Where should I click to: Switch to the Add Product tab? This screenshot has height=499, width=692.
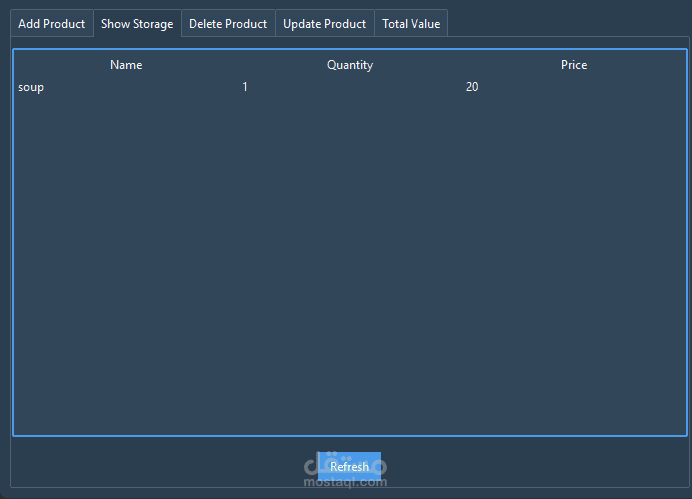pyautogui.click(x=52, y=24)
